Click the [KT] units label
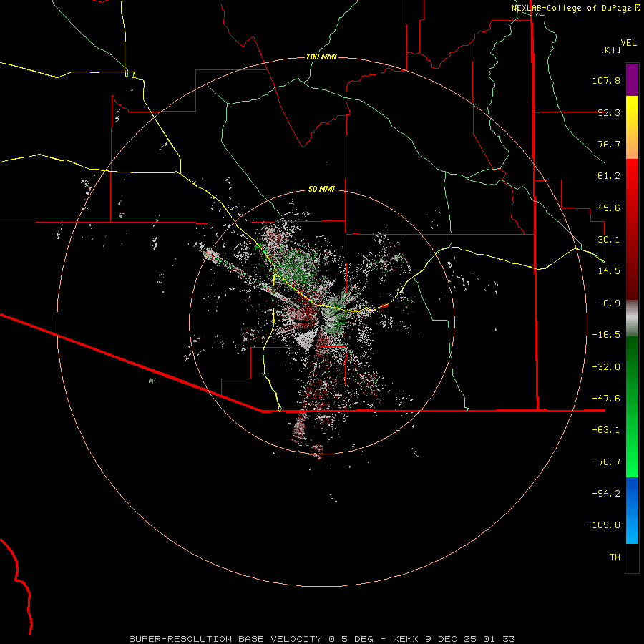 (x=611, y=49)
